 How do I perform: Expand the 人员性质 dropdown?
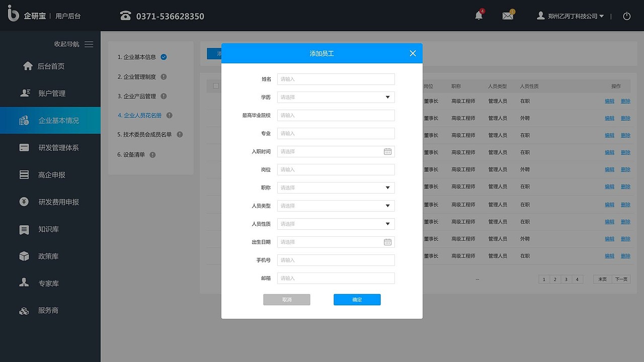(x=336, y=224)
